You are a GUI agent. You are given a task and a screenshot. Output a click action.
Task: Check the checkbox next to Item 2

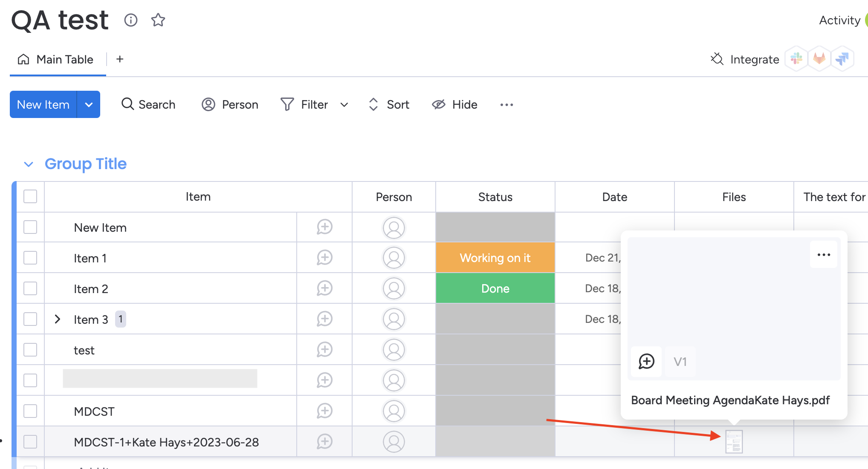tap(30, 288)
